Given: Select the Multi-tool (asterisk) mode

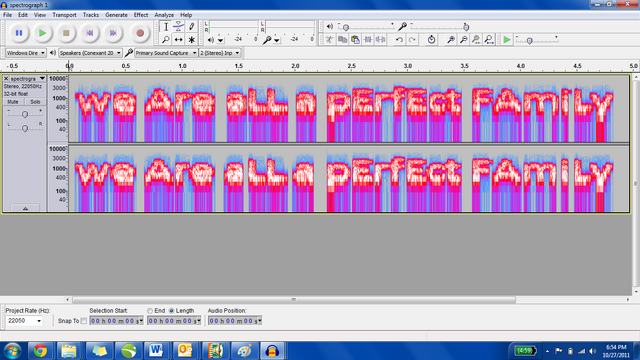Looking at the screenshot, I should tap(191, 40).
